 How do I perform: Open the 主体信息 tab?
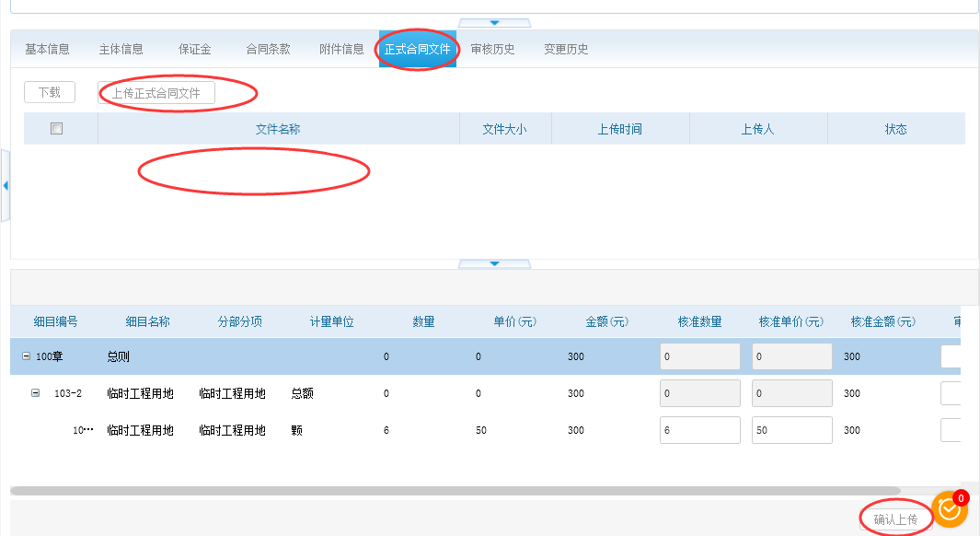click(x=121, y=50)
